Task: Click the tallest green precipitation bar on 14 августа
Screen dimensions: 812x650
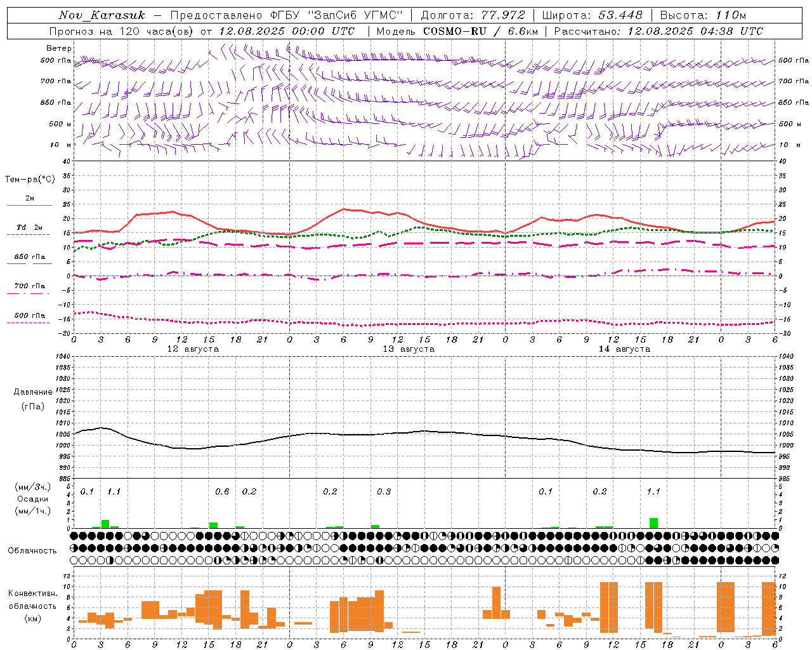Action: [x=653, y=523]
